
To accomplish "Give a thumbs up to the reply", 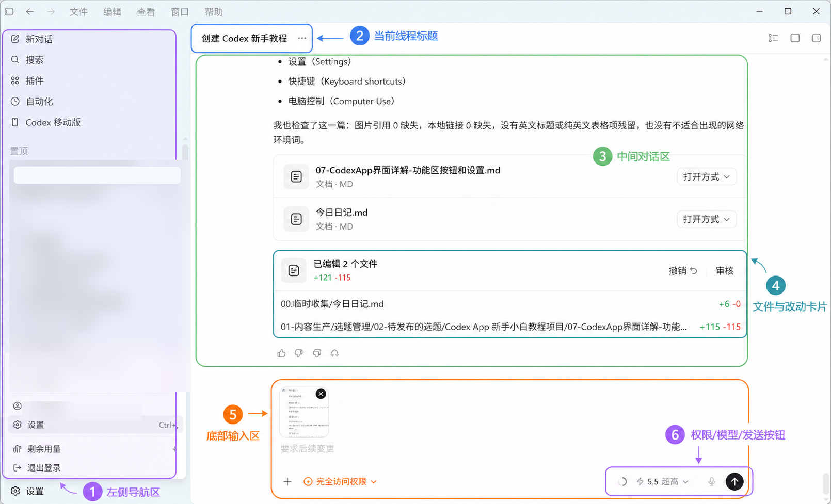I will point(281,353).
